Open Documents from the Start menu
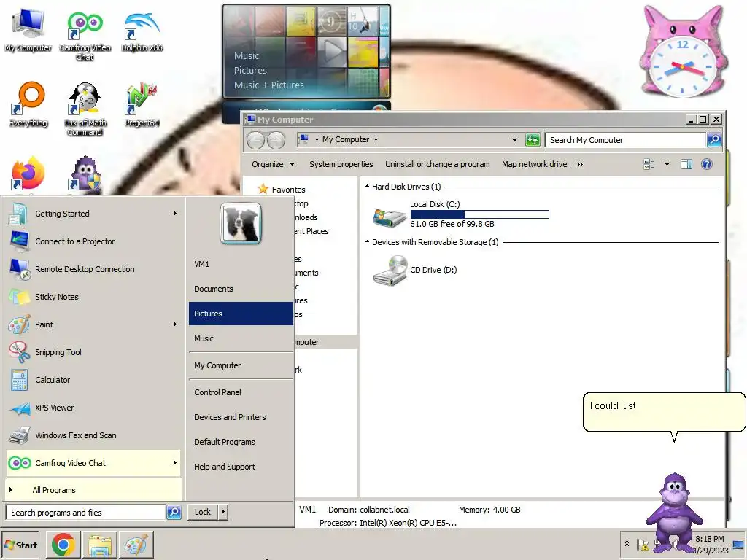Viewport: 747px width, 560px height. (x=241, y=289)
